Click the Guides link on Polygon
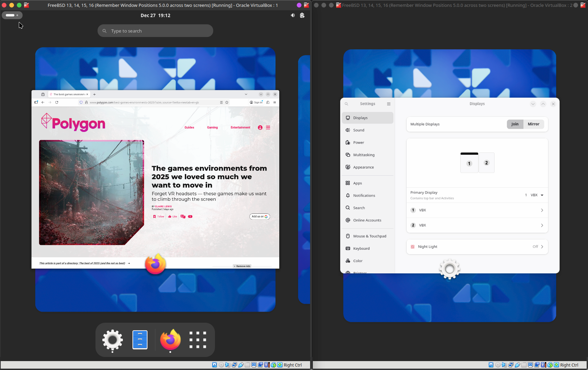Viewport: 588px width, 370px height. (189, 127)
